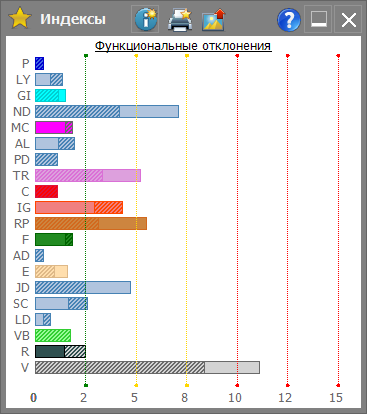Select the ND bar in chart
This screenshot has height=414, width=367.
point(107,112)
